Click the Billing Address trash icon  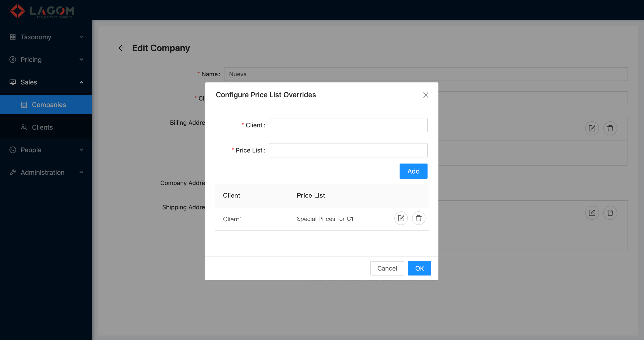point(610,128)
